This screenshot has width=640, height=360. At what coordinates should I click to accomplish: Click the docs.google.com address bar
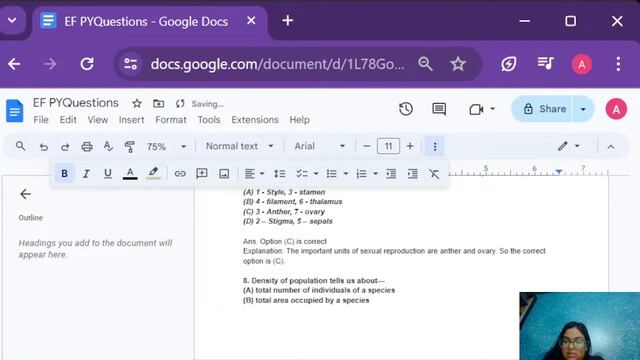pos(277,64)
